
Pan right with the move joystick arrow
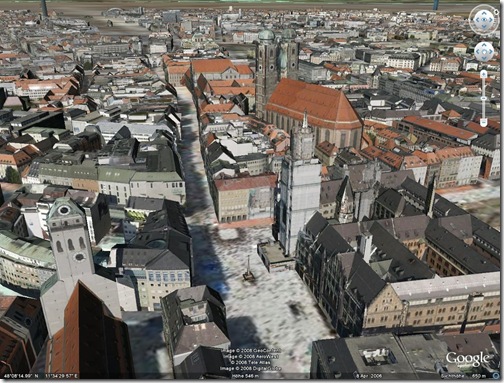pyautogui.click(x=491, y=51)
